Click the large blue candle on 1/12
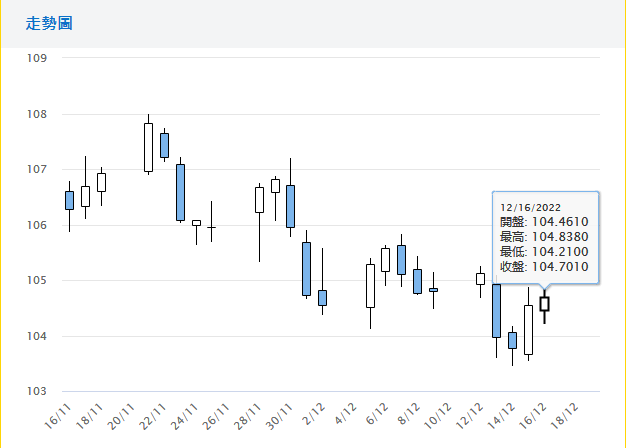628x448 pixels. pyautogui.click(x=306, y=268)
